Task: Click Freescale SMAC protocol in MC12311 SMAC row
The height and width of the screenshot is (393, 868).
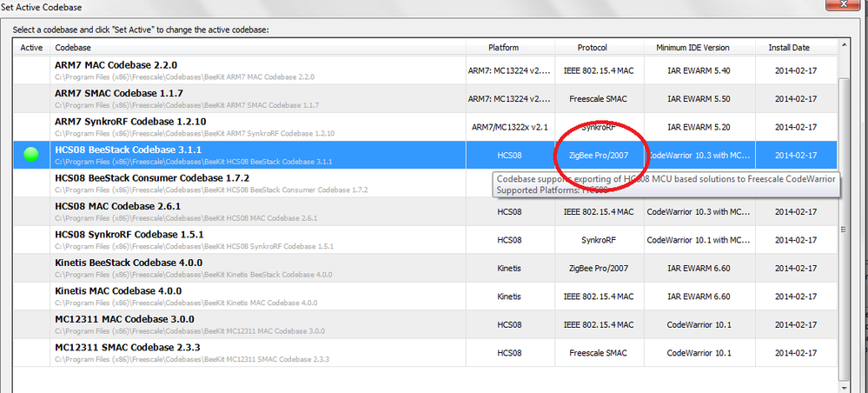Action: [x=599, y=354]
